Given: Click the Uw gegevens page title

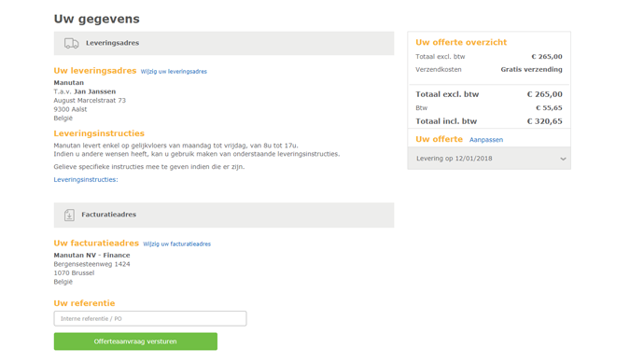Looking at the screenshot, I should click(96, 19).
